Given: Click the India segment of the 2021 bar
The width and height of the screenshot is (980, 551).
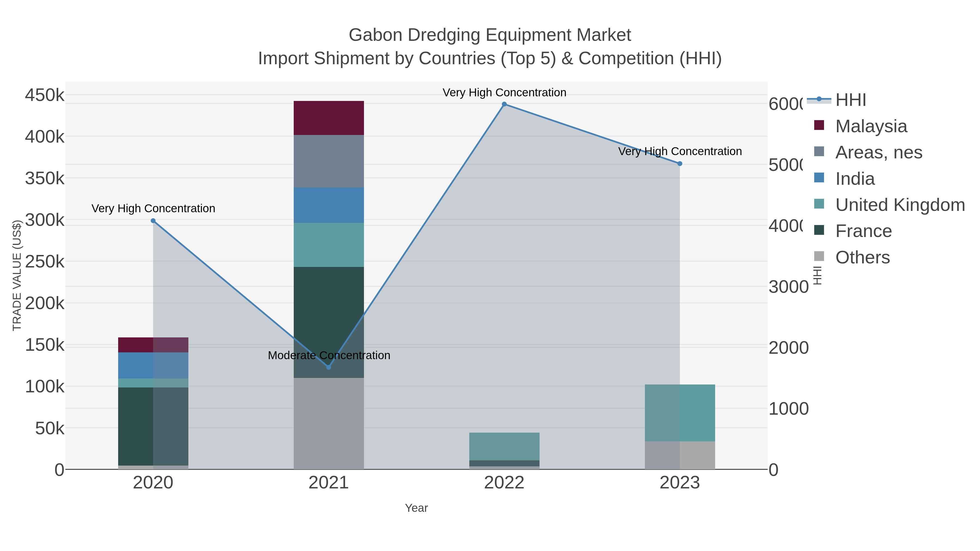Looking at the screenshot, I should pos(329,205).
